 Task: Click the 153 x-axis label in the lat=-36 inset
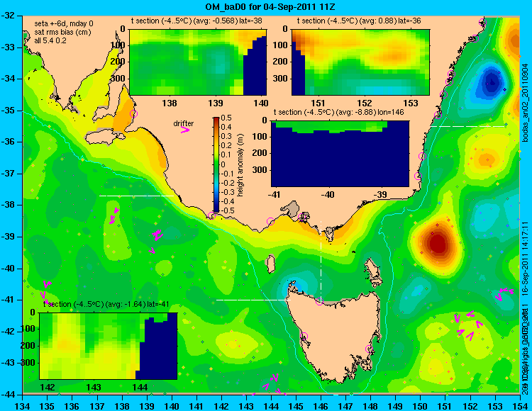click(x=411, y=103)
